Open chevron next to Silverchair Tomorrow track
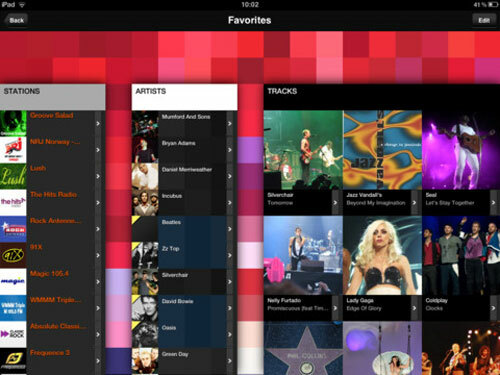The width and height of the screenshot is (500, 375). click(335, 202)
